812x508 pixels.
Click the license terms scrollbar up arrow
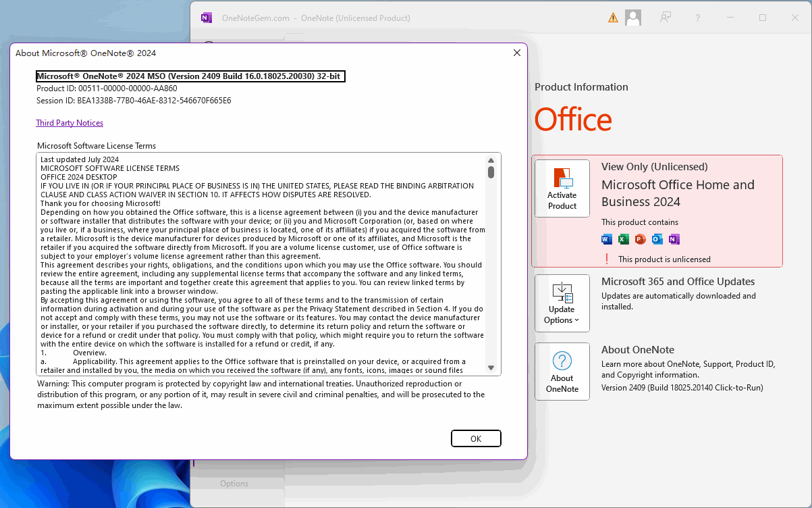491,160
